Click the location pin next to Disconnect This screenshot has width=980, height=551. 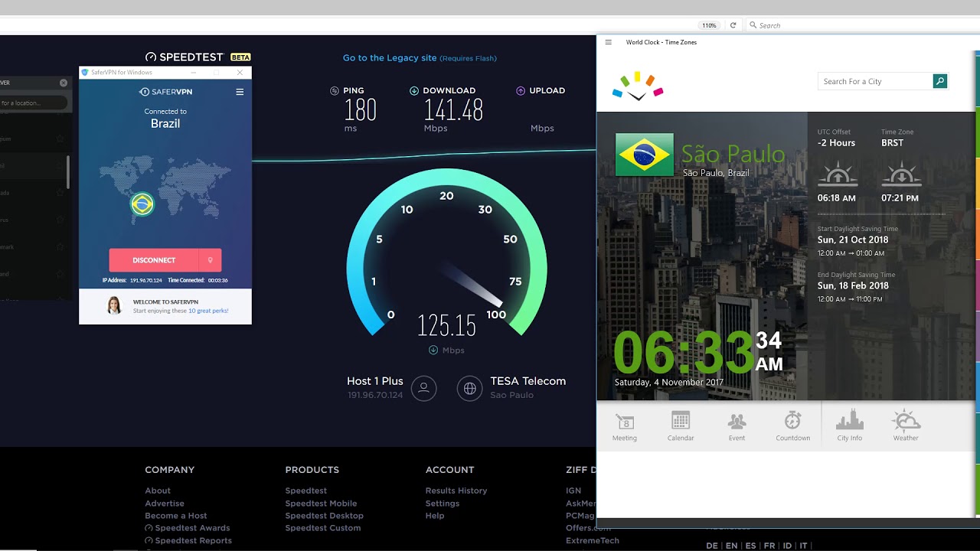pyautogui.click(x=210, y=260)
